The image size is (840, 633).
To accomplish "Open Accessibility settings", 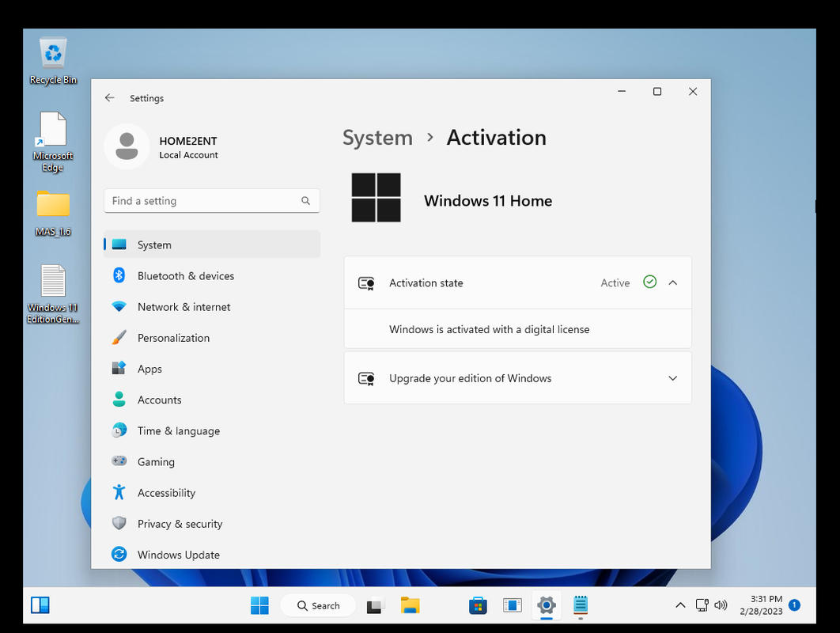I will click(x=212, y=493).
